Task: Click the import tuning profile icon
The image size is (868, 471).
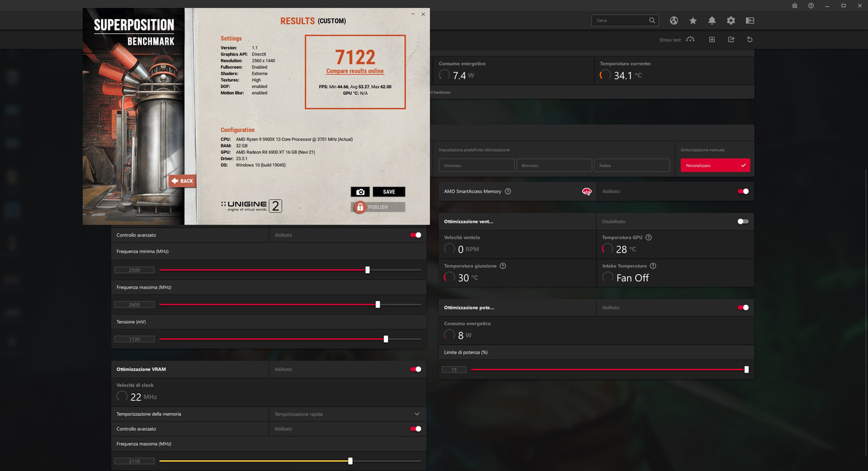Action: coord(712,39)
